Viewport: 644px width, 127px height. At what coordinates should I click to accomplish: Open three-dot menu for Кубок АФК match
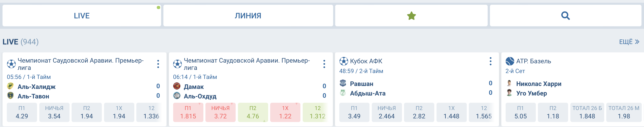(491, 61)
